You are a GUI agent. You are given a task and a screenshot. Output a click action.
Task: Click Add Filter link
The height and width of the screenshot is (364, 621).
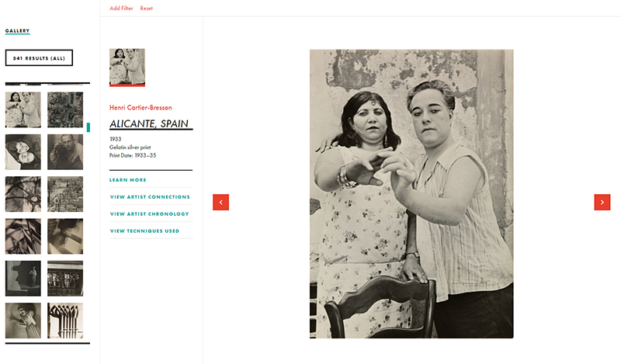click(121, 8)
